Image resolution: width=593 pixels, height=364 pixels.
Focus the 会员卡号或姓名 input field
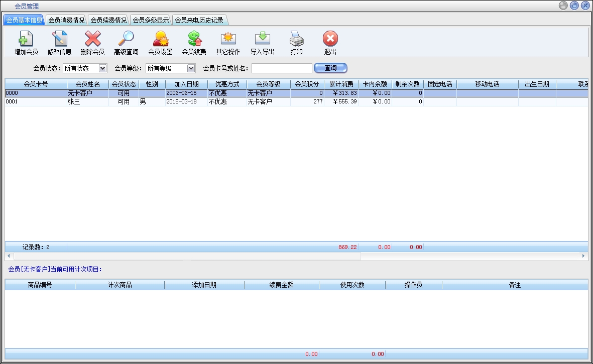click(x=282, y=68)
